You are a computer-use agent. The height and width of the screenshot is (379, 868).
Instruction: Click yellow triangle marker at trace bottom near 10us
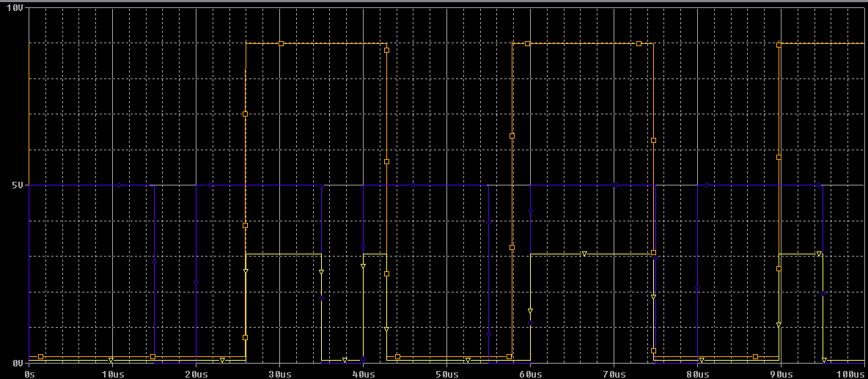pos(111,360)
